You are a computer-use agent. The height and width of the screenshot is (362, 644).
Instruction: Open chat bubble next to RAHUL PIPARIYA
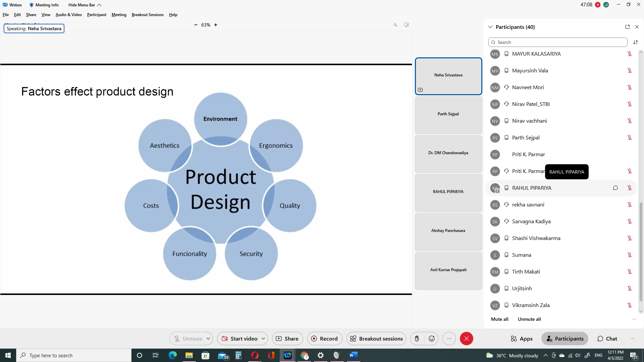pyautogui.click(x=615, y=188)
